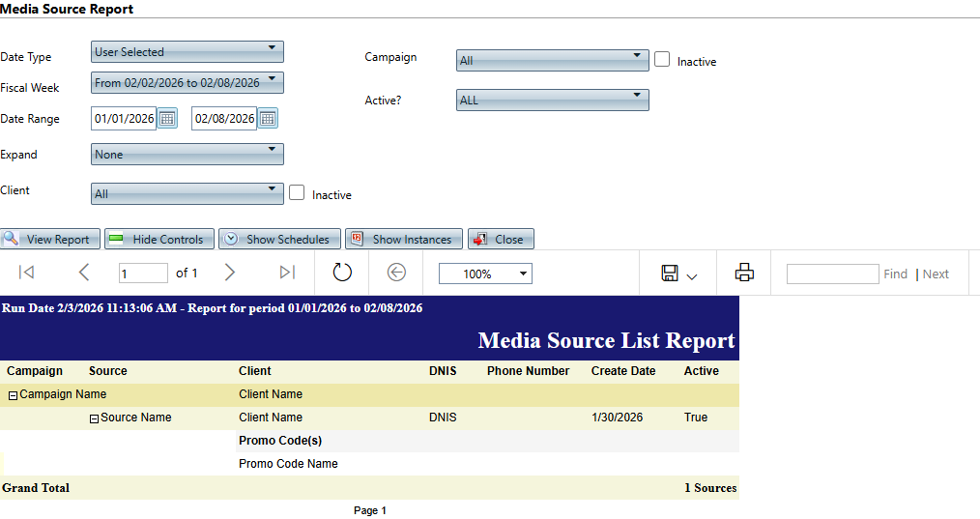Click the View Report button
Screen dimensions: 980x519
[49, 240]
